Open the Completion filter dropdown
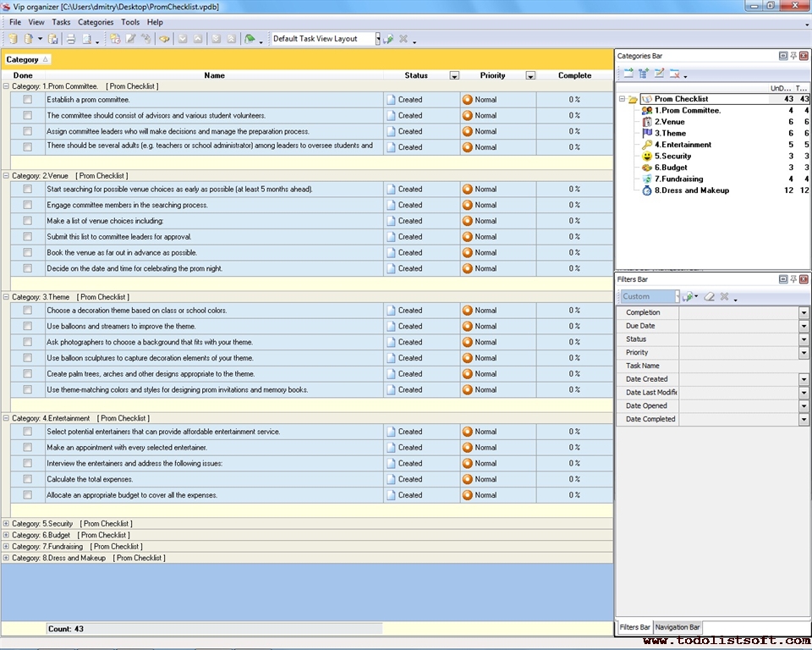Screen dimensions: 812x650 click(804, 313)
